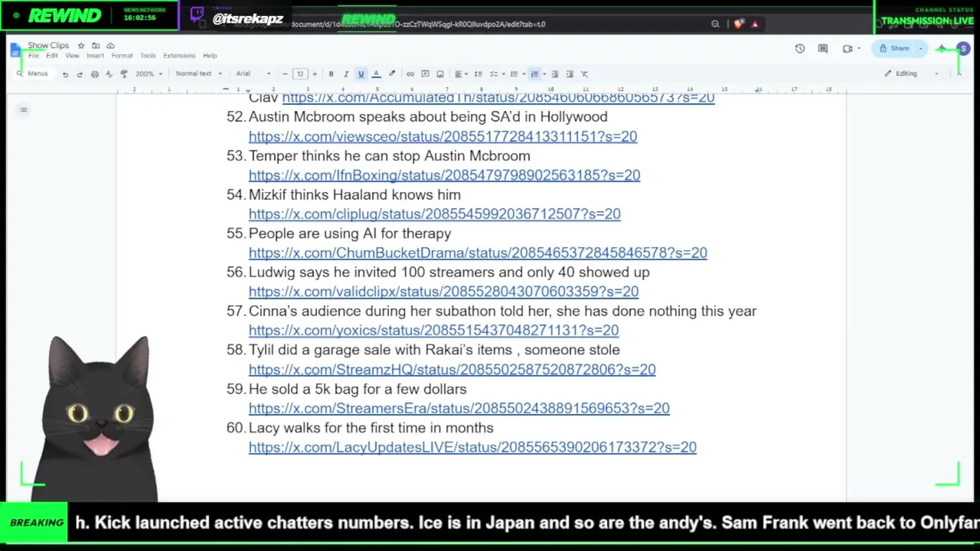The width and height of the screenshot is (980, 551).
Task: Open the highlight color picker
Action: pyautogui.click(x=392, y=74)
